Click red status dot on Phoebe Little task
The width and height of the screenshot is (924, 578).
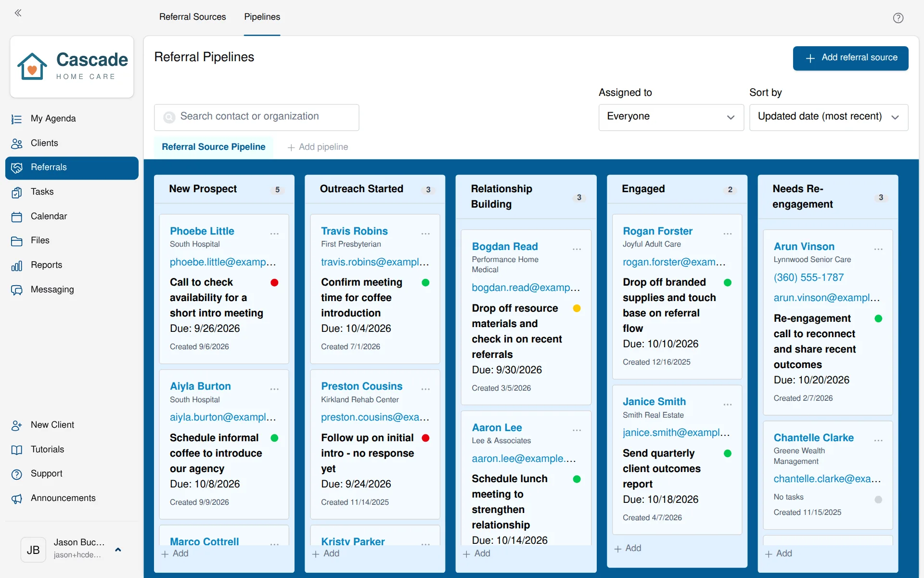click(x=274, y=283)
